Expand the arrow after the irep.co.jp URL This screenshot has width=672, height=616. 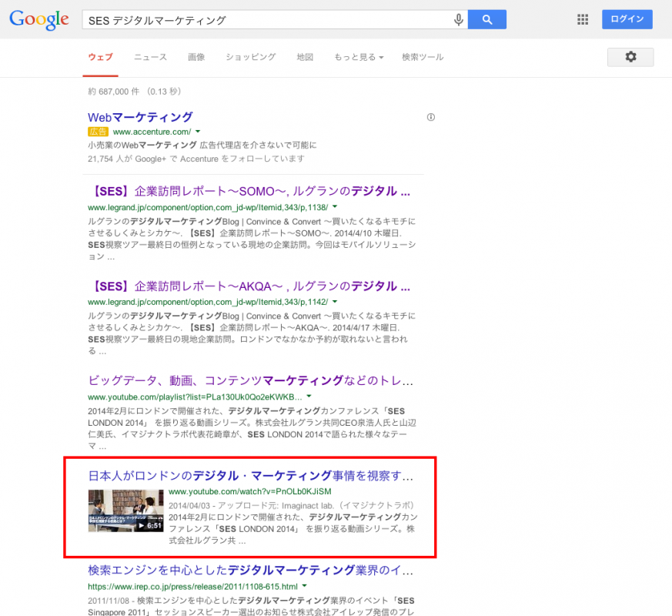(x=304, y=586)
